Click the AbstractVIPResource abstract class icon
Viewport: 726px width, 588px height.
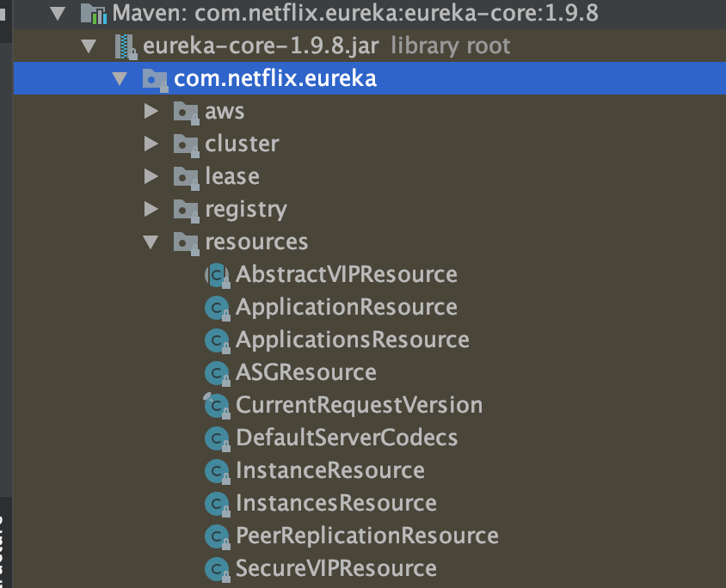pyautogui.click(x=216, y=275)
